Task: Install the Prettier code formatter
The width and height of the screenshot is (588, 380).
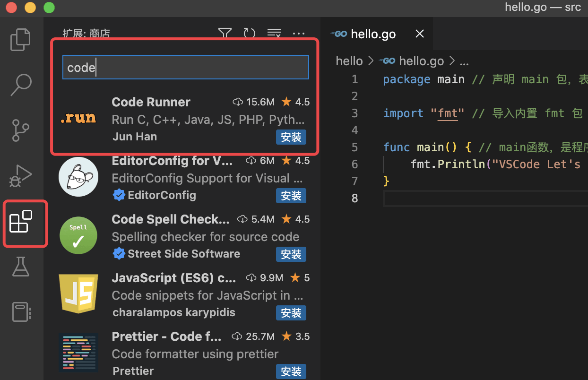Action: [291, 371]
